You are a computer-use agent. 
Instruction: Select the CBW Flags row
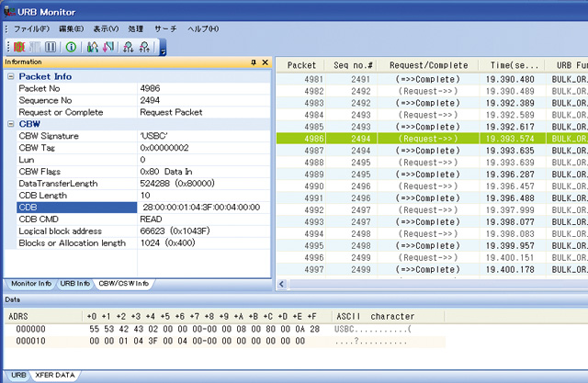pyautogui.click(x=143, y=172)
